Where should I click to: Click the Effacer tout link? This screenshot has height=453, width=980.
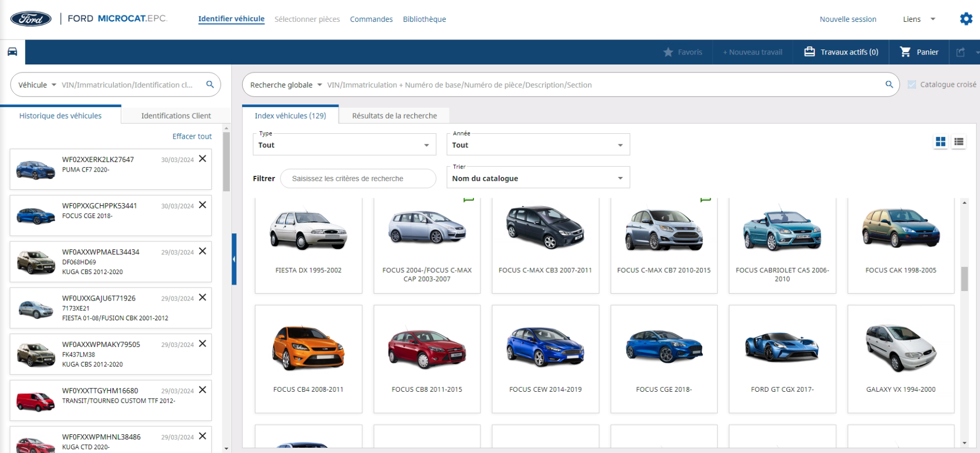tap(192, 136)
